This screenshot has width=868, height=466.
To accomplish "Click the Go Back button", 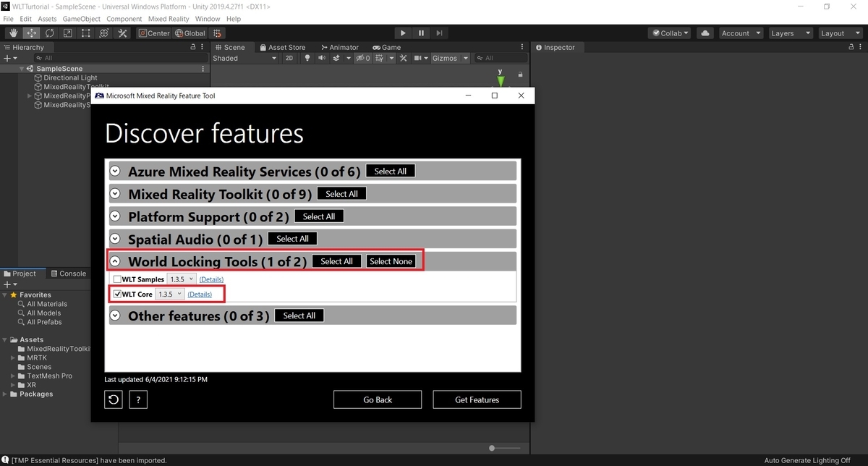I will 378,399.
